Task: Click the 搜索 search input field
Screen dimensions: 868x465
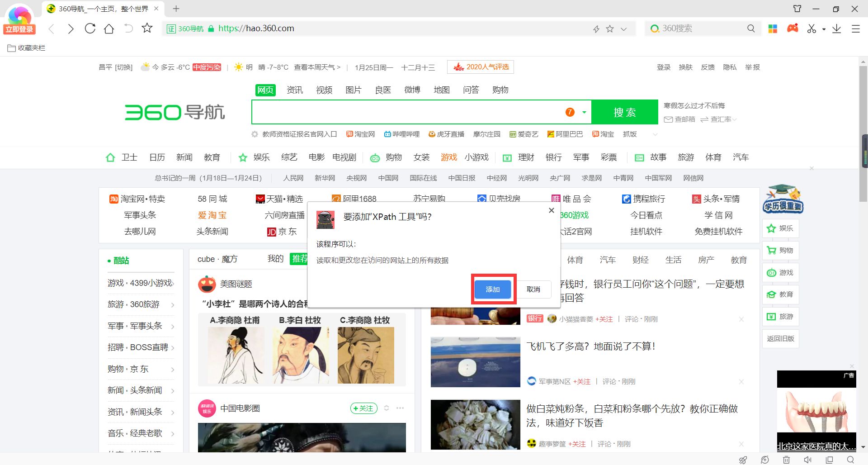Action: (x=407, y=112)
